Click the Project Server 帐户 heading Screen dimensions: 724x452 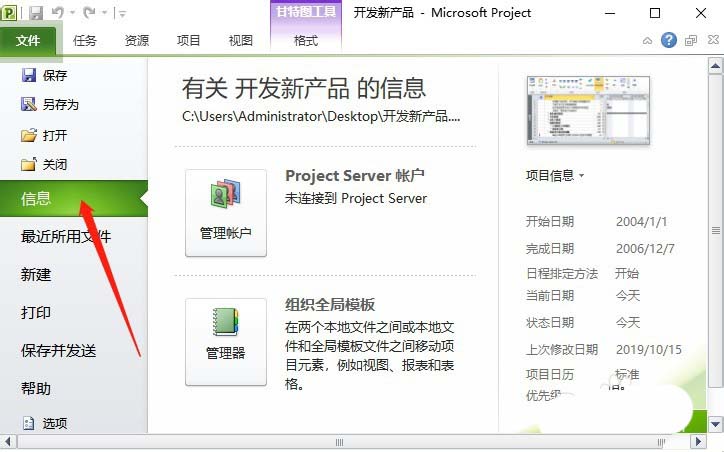point(355,176)
